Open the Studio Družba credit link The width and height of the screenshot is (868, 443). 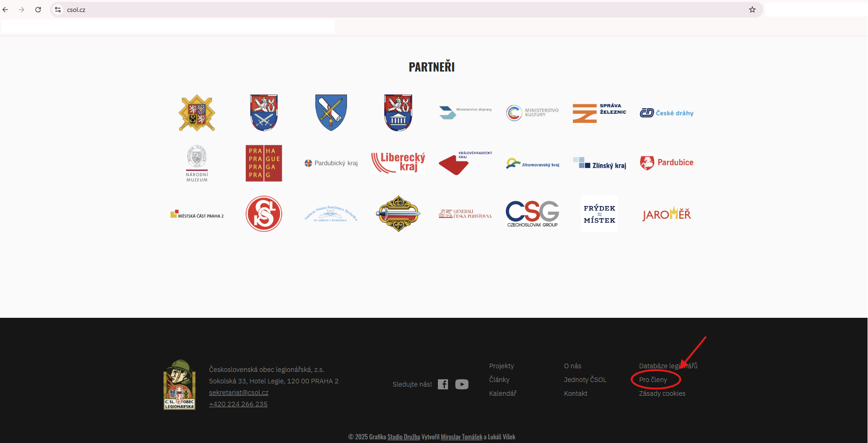tap(403, 437)
